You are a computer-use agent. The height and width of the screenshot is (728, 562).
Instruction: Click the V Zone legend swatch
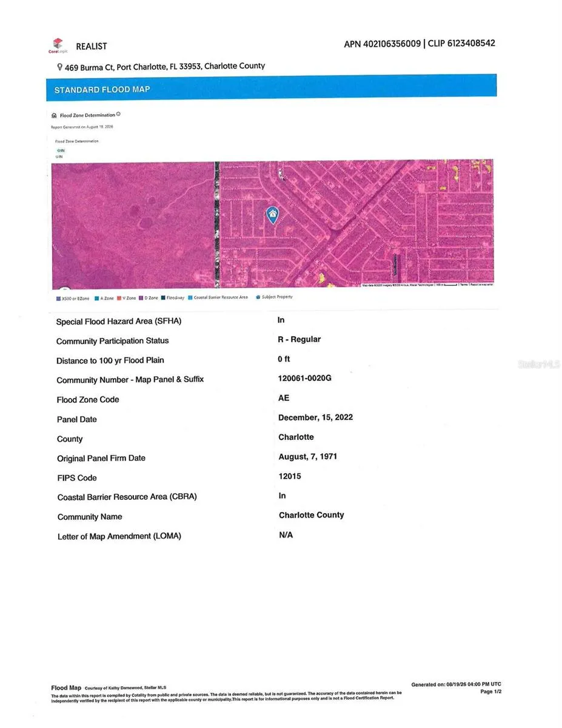pos(119,298)
